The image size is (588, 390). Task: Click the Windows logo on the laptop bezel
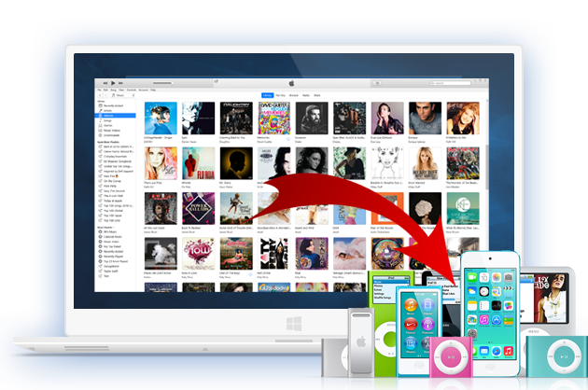(294, 323)
